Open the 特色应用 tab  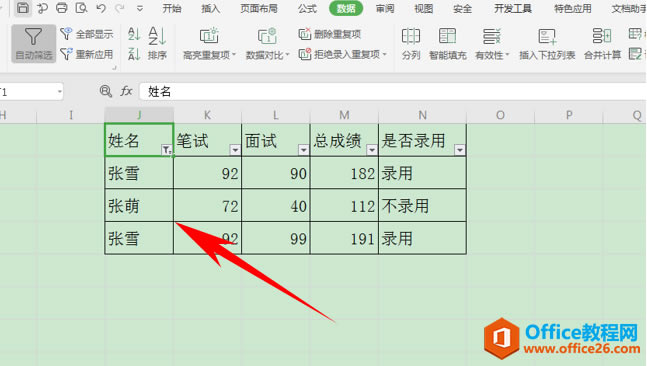coord(573,8)
